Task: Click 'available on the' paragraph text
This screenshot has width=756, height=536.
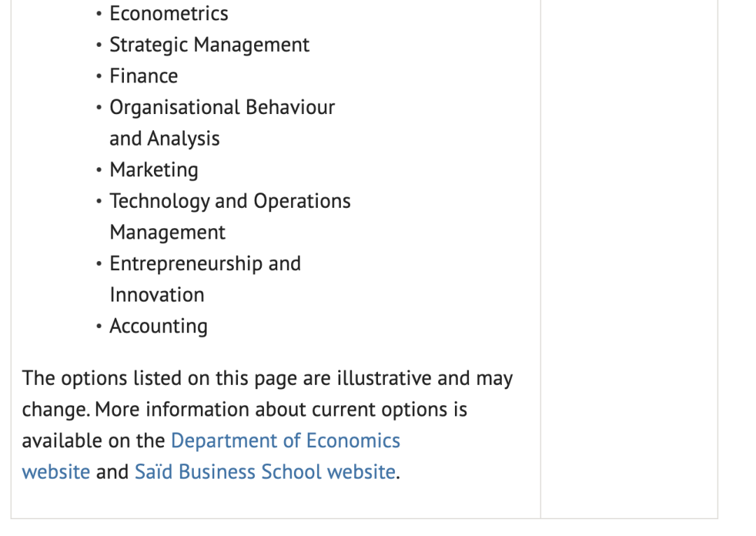Action: 94,441
